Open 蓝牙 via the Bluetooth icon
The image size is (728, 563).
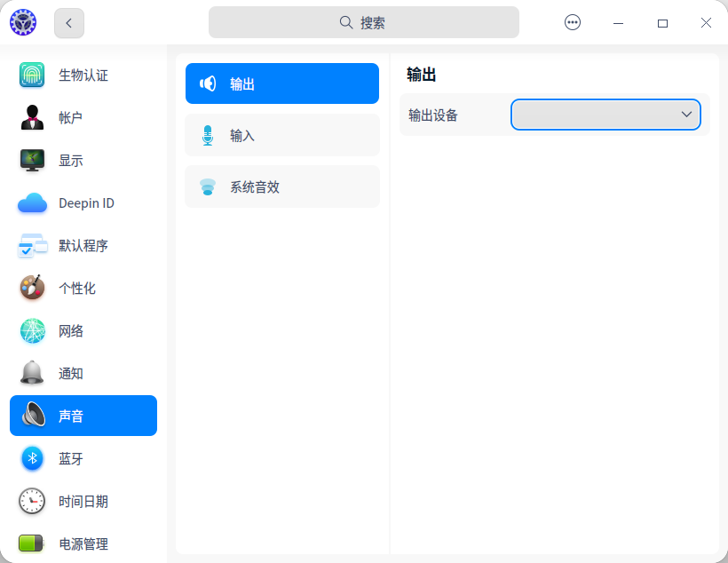click(x=31, y=458)
